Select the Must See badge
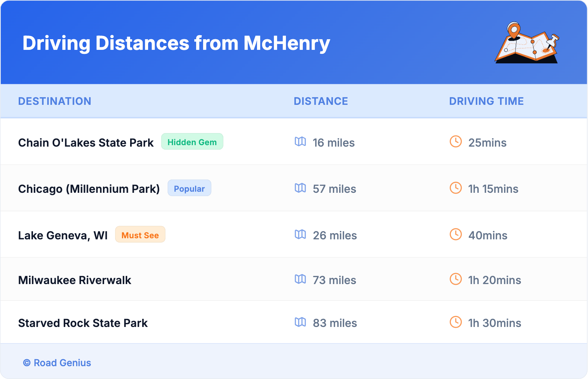This screenshot has width=588, height=379. click(140, 235)
